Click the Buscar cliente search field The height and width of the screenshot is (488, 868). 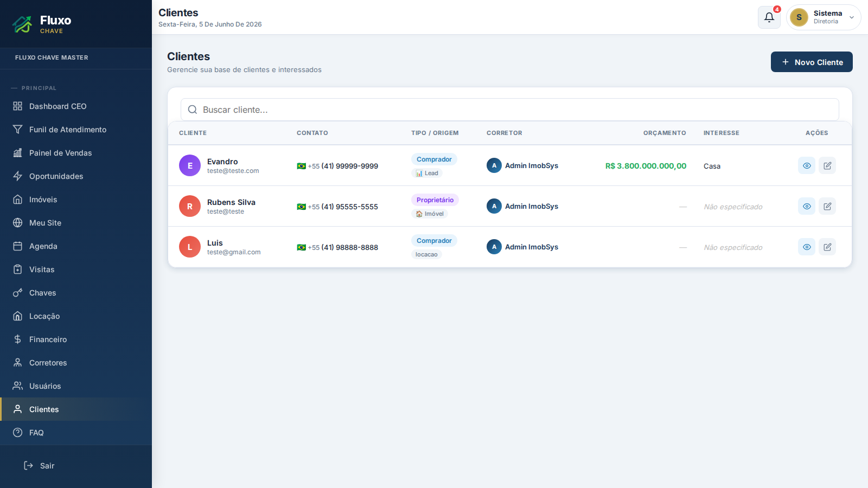pos(510,110)
